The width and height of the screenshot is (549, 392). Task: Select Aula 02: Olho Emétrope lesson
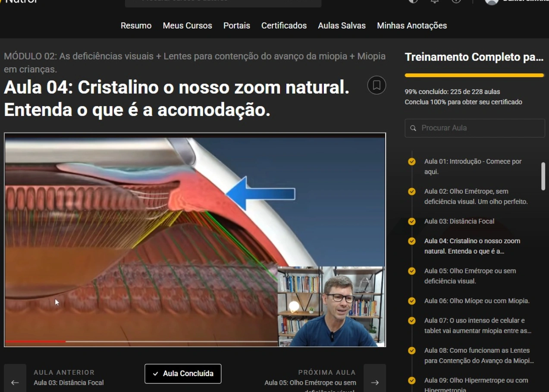coord(475,196)
